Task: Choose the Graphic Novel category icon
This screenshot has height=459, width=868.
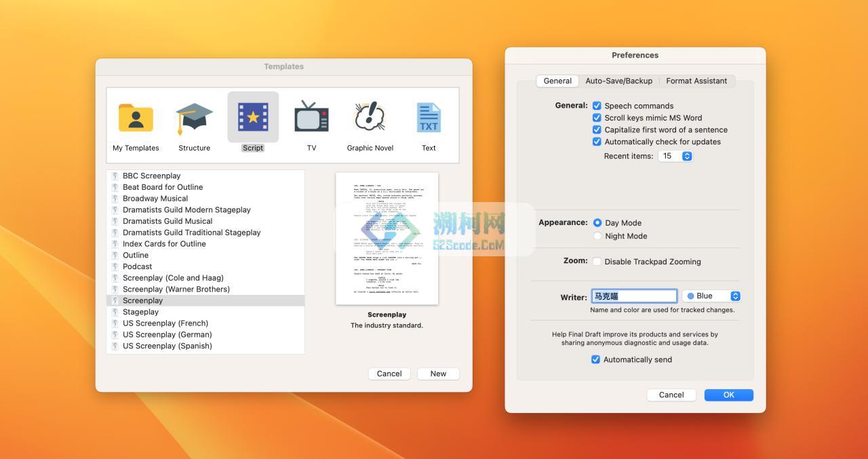Action: tap(370, 117)
